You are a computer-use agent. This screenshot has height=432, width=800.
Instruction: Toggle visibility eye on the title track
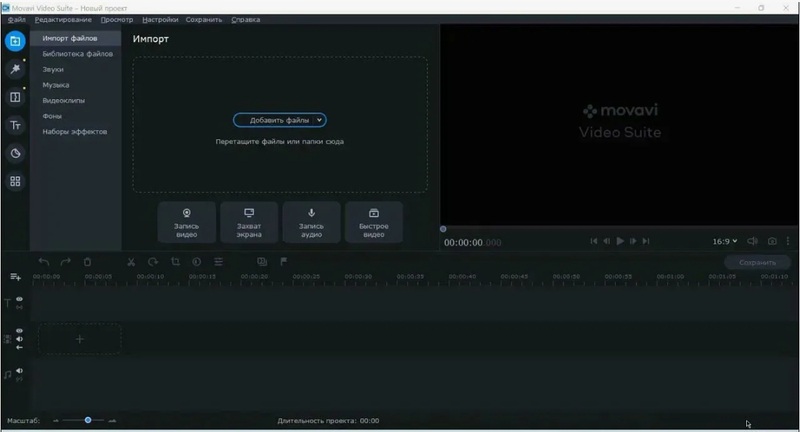pos(19,299)
